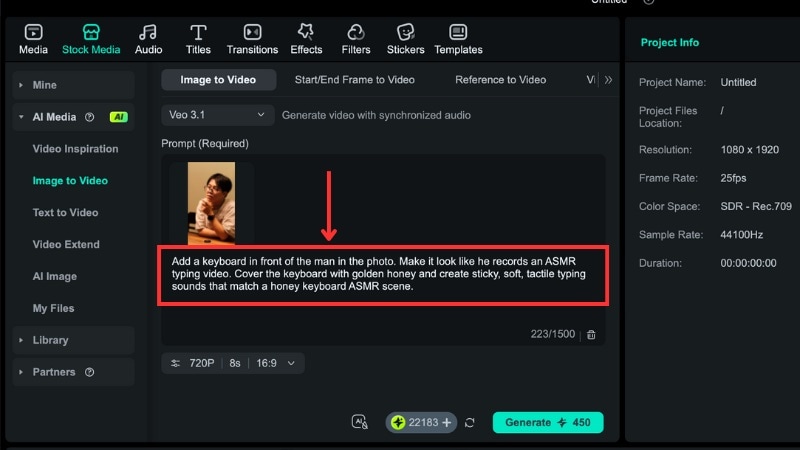
Task: Click the 44100Hz sample rate value
Action: click(742, 235)
